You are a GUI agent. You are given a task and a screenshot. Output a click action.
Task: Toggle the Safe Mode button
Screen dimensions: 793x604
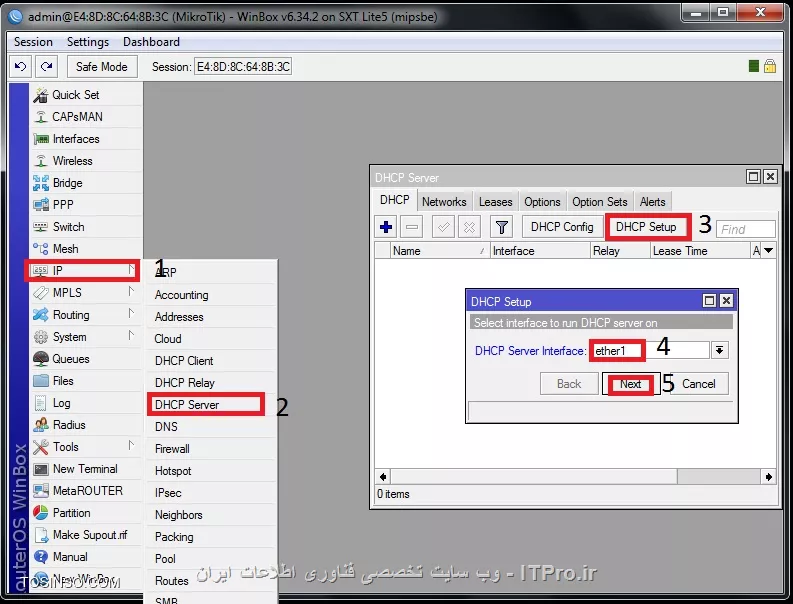pyautogui.click(x=102, y=66)
